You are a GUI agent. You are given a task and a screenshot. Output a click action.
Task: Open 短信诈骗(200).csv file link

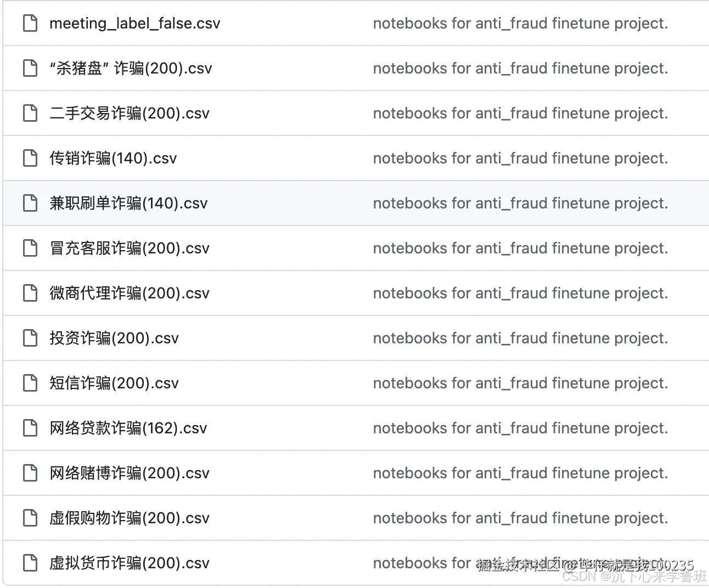(114, 383)
